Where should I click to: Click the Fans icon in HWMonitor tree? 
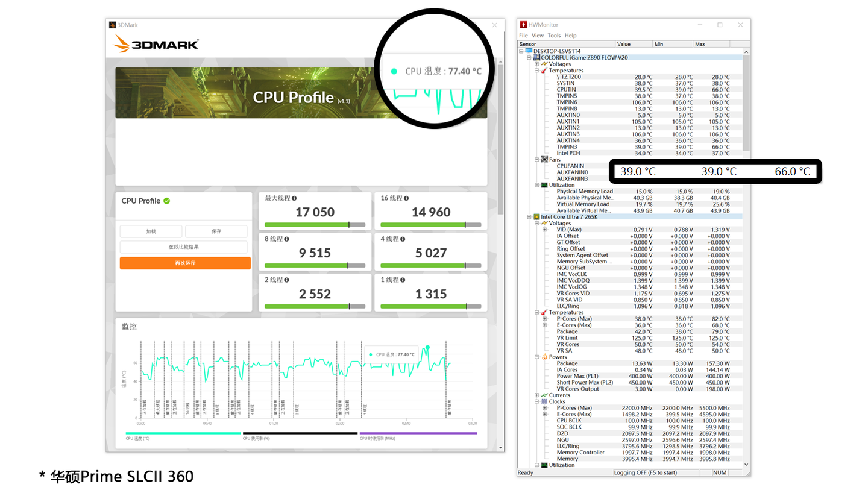544,159
